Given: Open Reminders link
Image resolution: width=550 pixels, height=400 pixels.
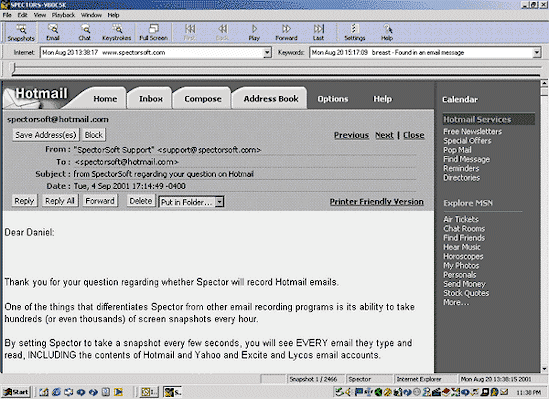Looking at the screenshot, I should (461, 168).
